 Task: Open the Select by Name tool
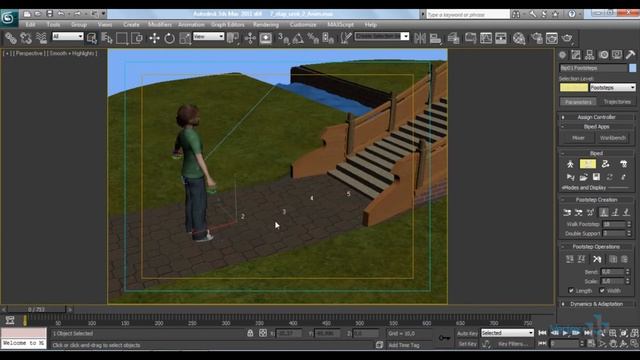click(107, 38)
